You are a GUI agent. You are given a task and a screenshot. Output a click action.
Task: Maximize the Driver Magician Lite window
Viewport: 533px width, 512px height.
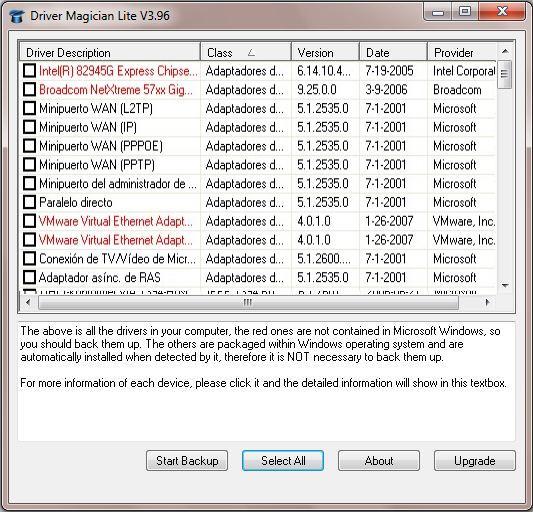(465, 12)
